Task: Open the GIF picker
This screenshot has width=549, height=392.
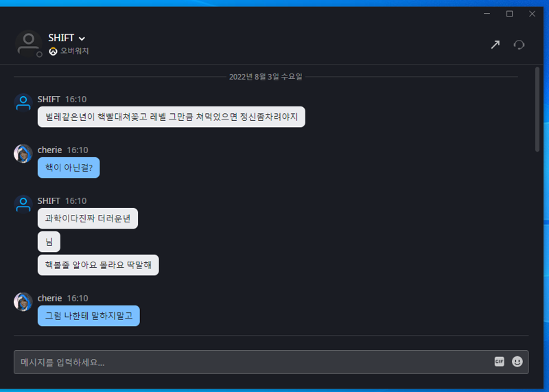Action: pyautogui.click(x=500, y=362)
